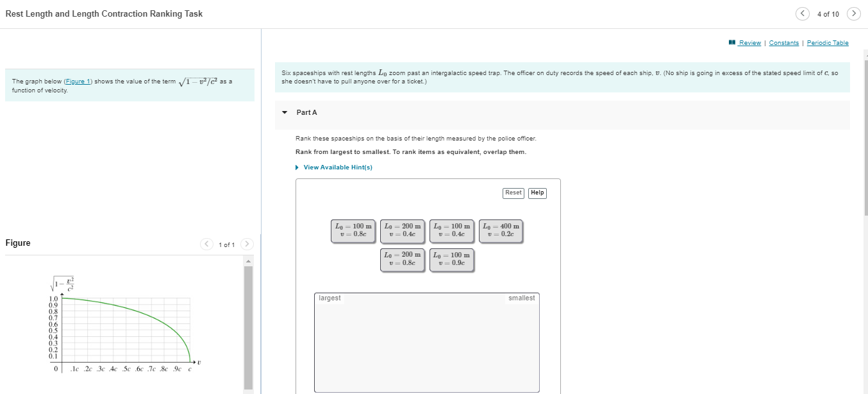This screenshot has height=394, width=868.
Task: Click the 'Rank from largest to smallest' instruction
Action: [410, 152]
